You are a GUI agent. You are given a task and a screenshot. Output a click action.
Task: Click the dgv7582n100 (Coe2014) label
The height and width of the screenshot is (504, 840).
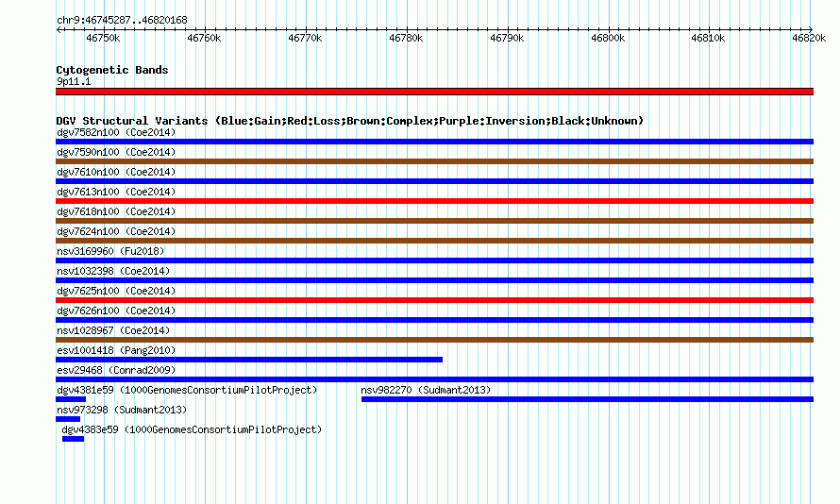[116, 132]
